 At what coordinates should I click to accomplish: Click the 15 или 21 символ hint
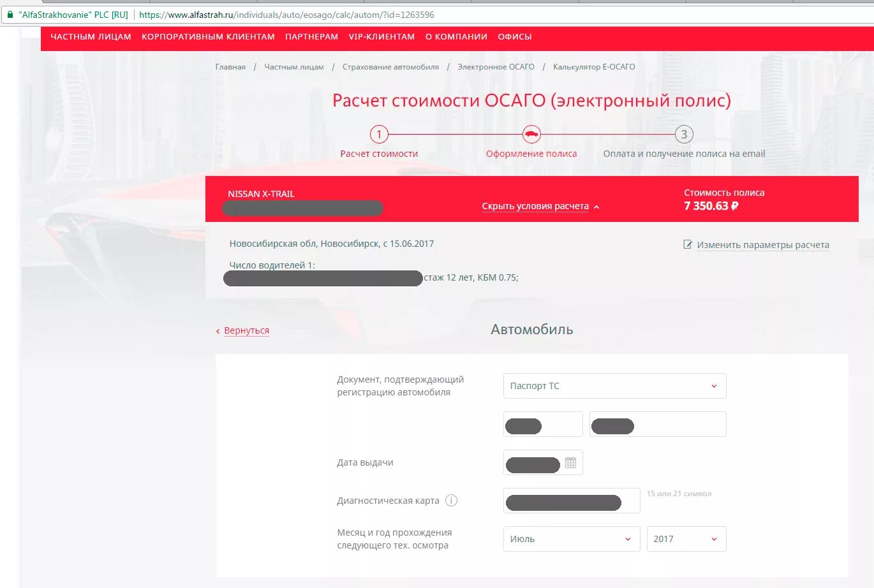[679, 494]
